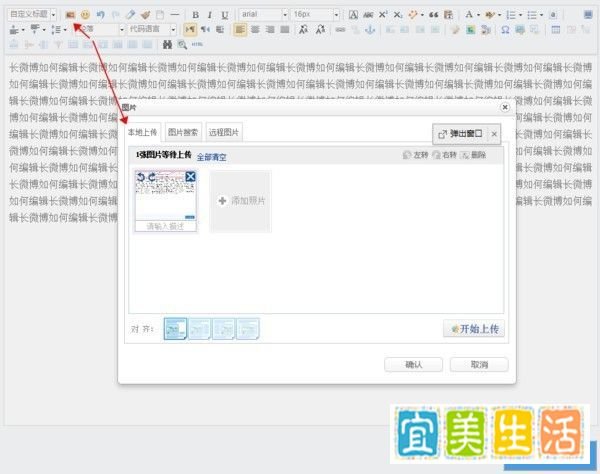The height and width of the screenshot is (474, 600).
Task: Switch to the 本地上传 tab
Action: (x=143, y=132)
